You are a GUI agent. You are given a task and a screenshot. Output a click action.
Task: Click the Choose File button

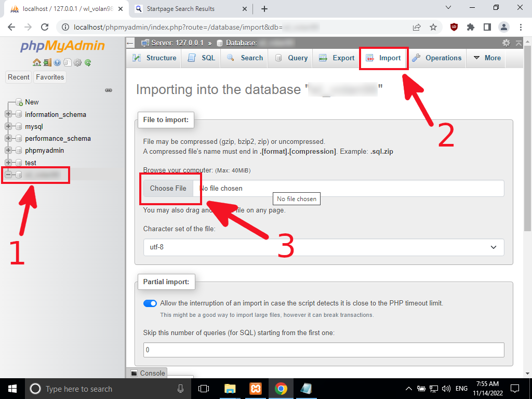[168, 189]
